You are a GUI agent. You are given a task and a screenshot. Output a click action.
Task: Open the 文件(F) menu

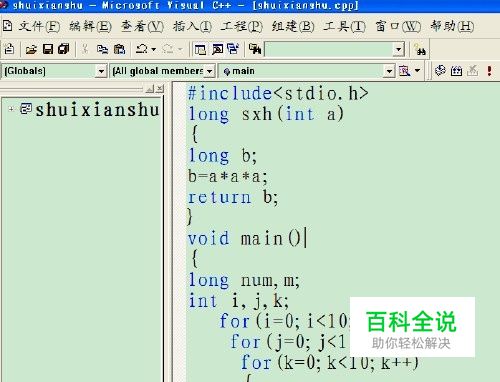(x=39, y=26)
